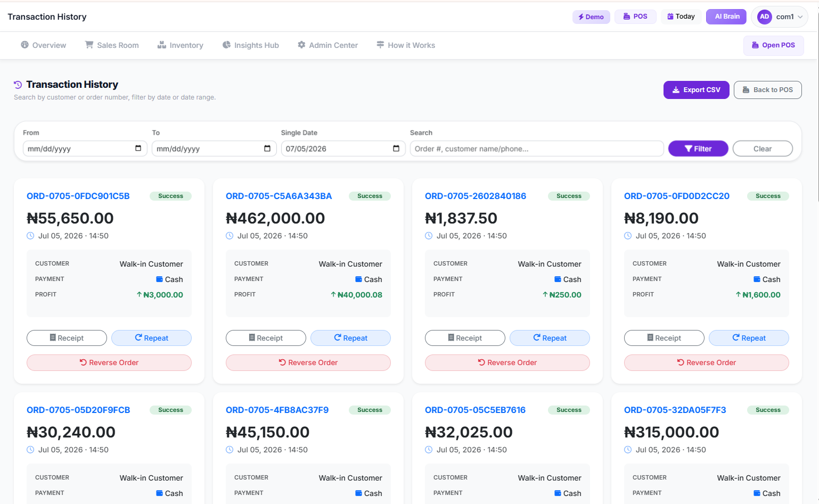
Task: Click the Demo badge button
Action: (591, 17)
